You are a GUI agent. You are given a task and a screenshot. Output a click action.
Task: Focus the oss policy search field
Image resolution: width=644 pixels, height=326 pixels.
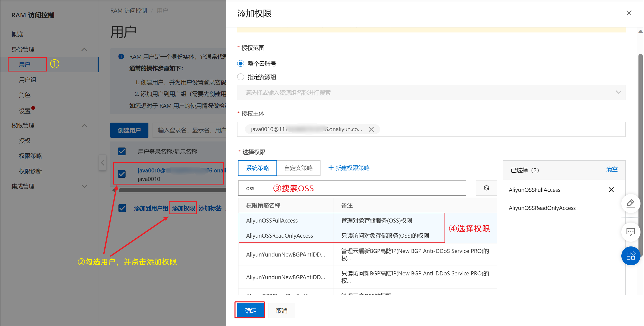(352, 188)
